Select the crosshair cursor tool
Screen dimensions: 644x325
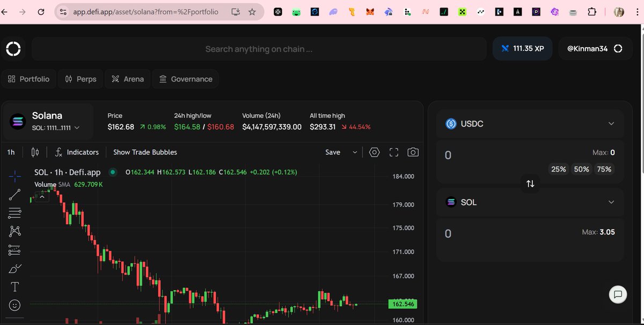(x=15, y=175)
